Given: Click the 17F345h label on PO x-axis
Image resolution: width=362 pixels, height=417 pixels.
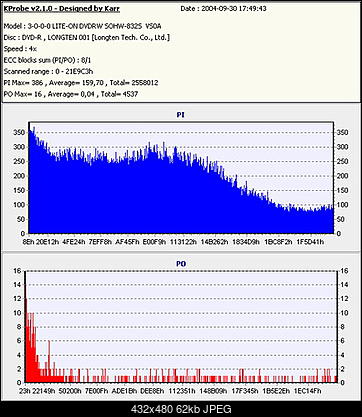Looking at the screenshot, I should point(245,391).
